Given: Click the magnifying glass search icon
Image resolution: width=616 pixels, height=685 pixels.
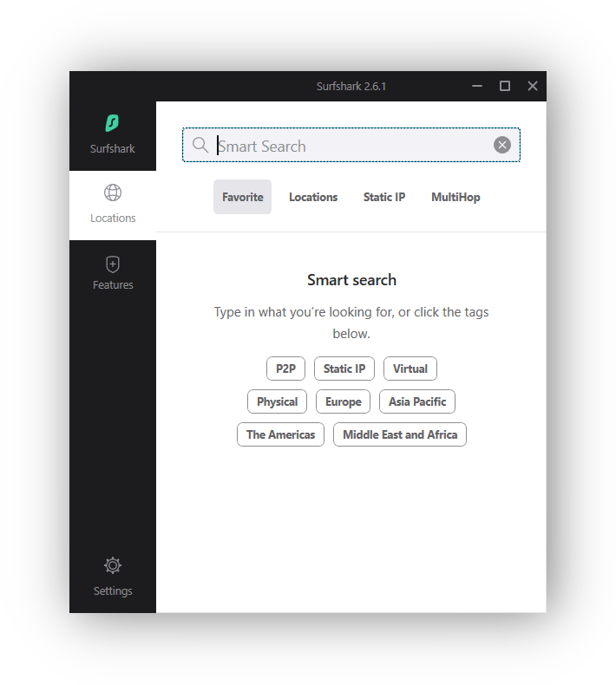Looking at the screenshot, I should point(200,145).
